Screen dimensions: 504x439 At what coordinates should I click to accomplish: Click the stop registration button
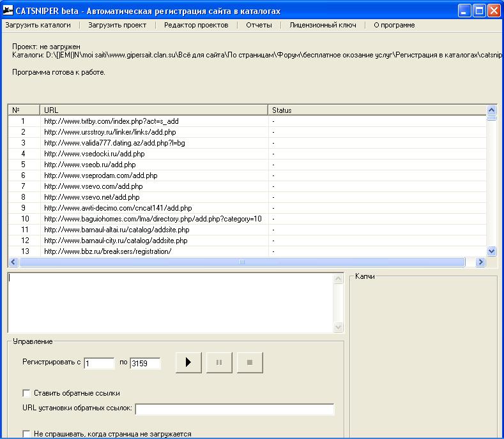[250, 362]
